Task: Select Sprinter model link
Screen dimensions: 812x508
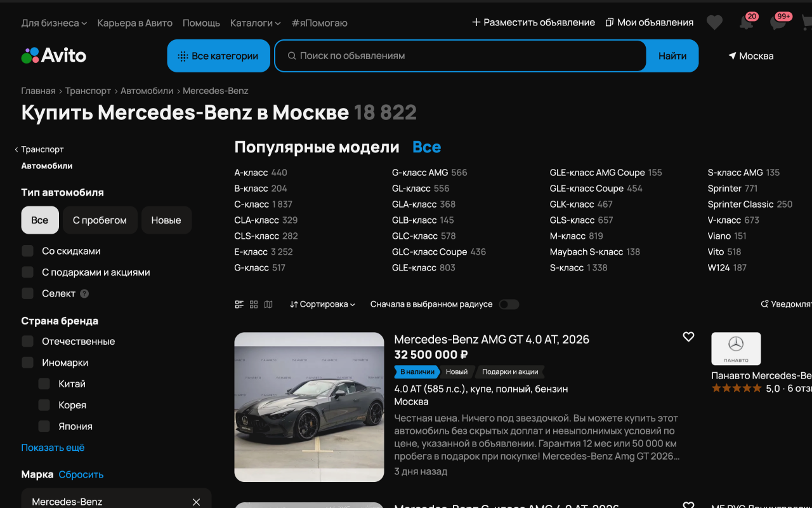Action: (724, 189)
